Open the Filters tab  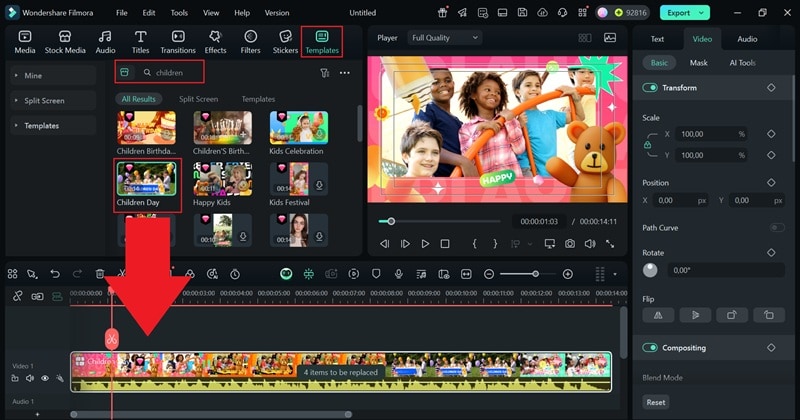tap(250, 42)
